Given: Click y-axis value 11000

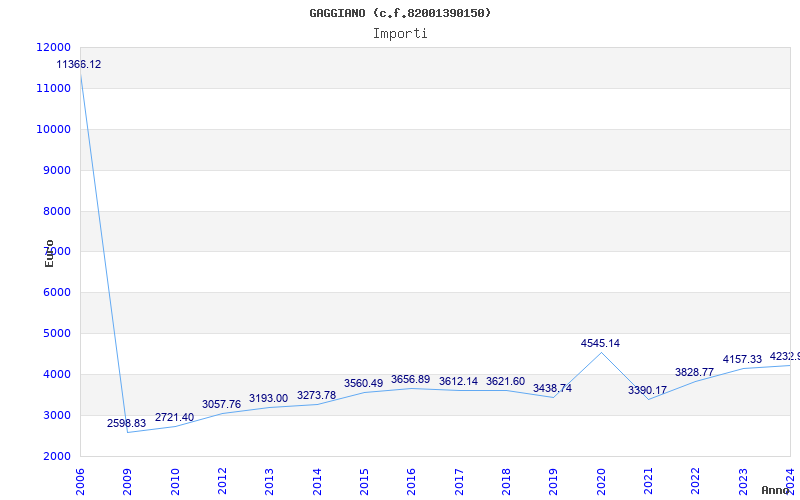Looking at the screenshot, I should coord(54,88).
